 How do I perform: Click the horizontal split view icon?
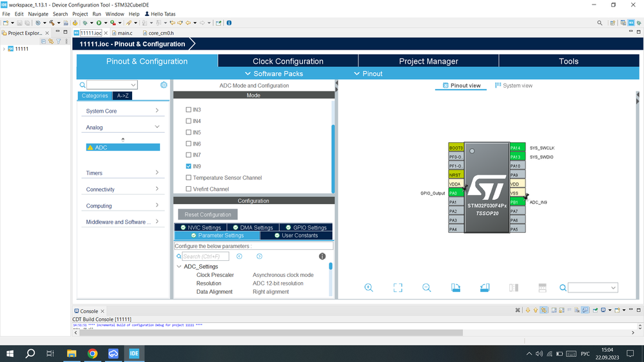(542, 288)
